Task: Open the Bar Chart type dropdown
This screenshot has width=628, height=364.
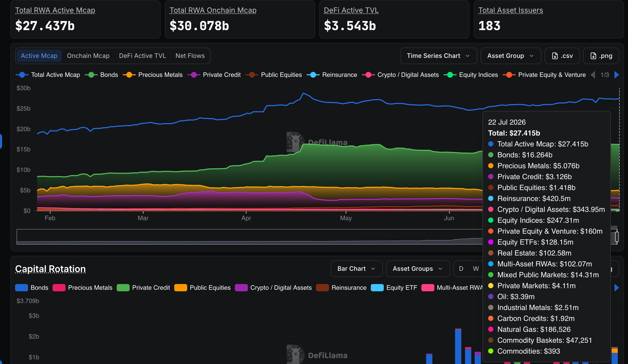Action: click(x=356, y=269)
